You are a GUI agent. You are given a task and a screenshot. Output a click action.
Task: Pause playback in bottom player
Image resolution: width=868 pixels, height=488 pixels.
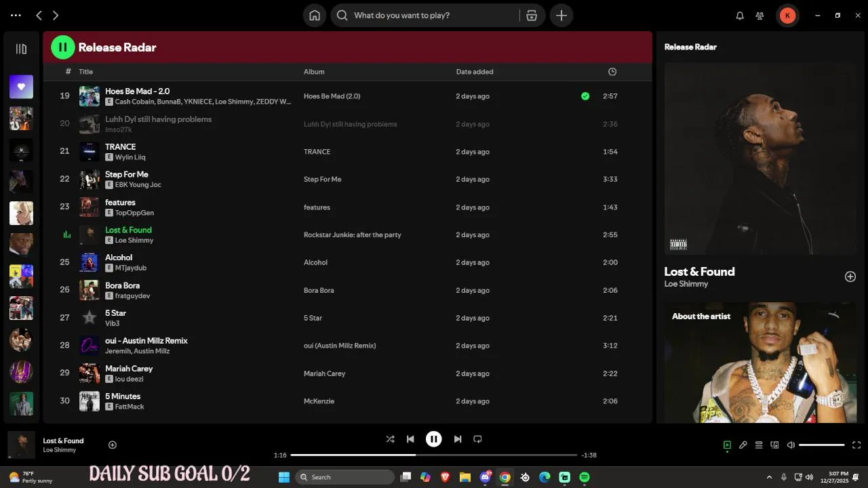(x=434, y=439)
